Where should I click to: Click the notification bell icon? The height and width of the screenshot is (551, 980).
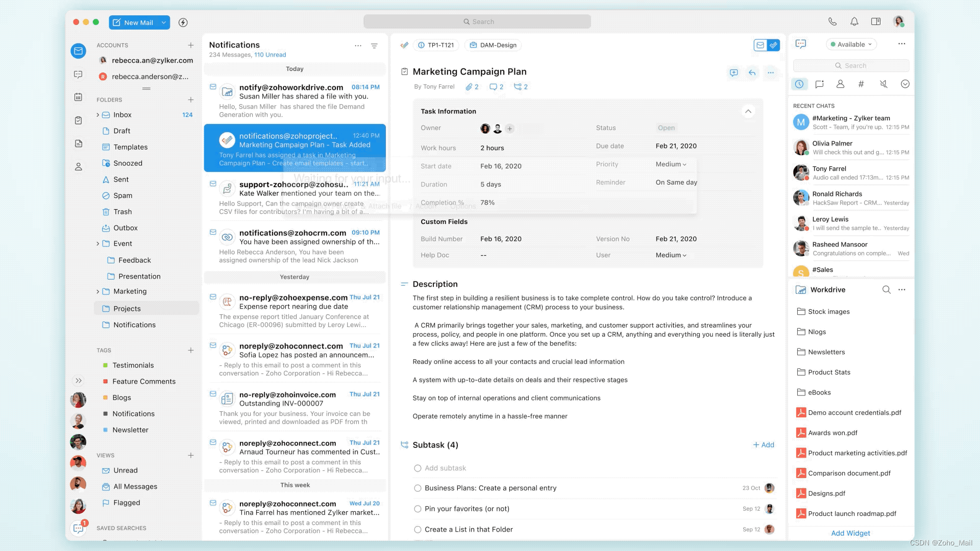(854, 21)
